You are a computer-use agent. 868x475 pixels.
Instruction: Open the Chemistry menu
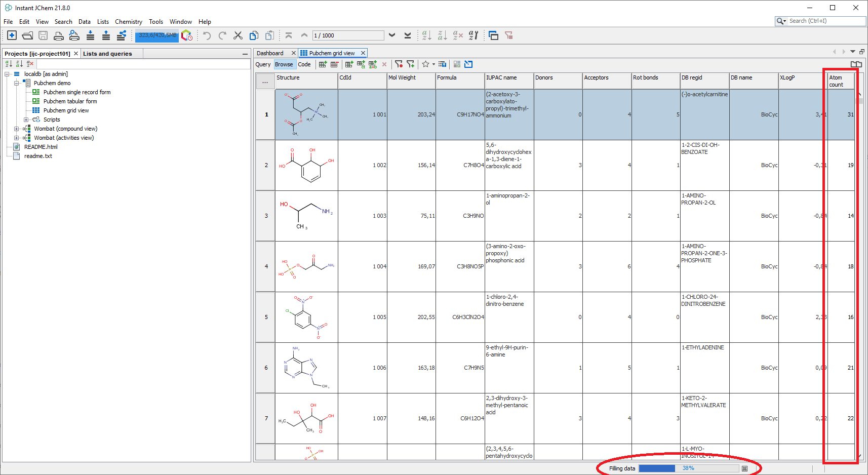click(x=128, y=22)
